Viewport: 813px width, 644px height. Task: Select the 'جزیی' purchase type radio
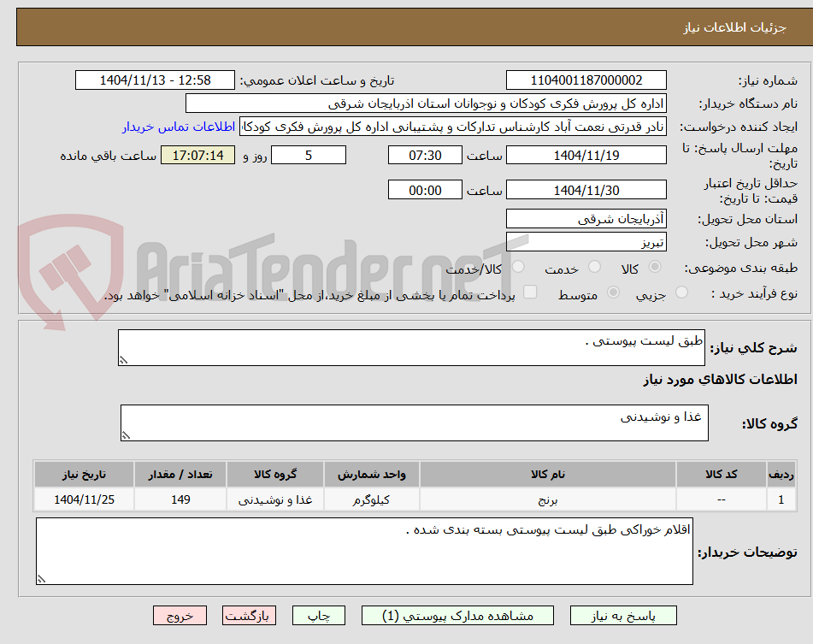682,292
